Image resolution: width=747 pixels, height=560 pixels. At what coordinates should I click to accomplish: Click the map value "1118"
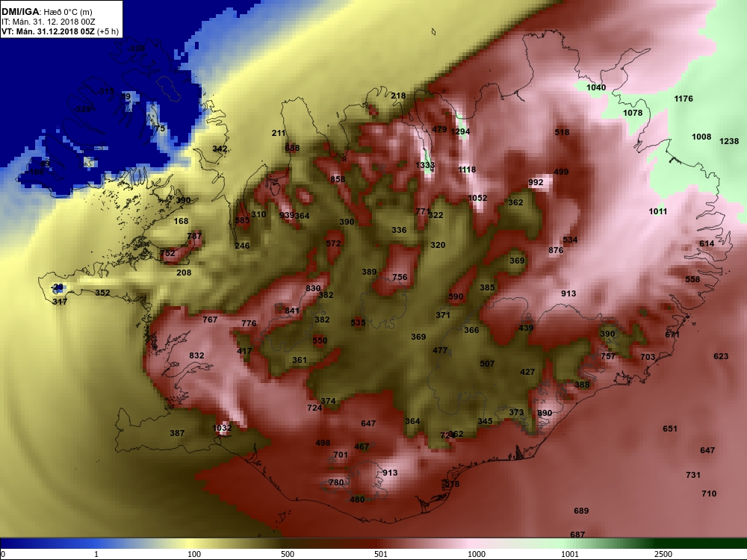466,169
